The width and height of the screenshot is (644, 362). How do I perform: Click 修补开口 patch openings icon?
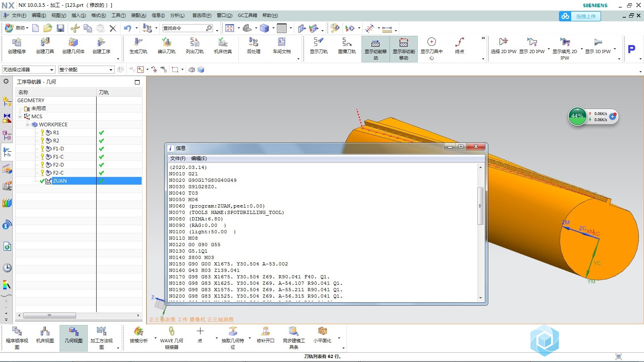pos(266,335)
